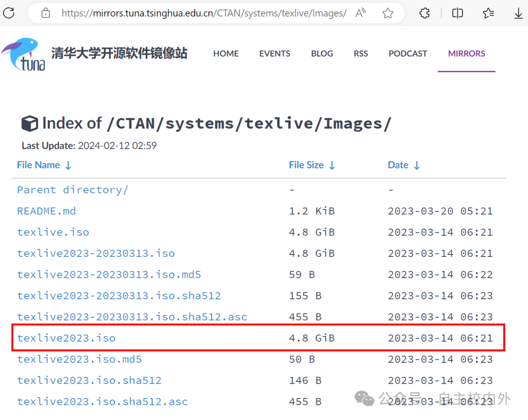Click the 59 B size cell
This screenshot has width=528, height=420.
302,274
